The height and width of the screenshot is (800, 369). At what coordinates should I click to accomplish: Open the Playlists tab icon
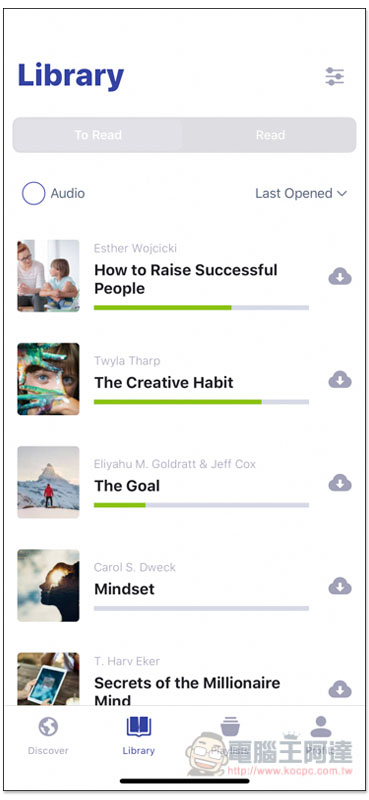coord(230,727)
